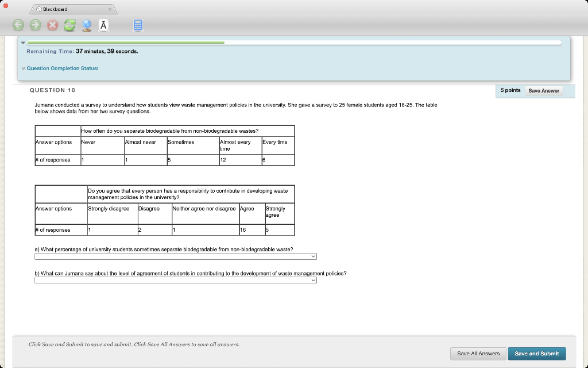
Task: Click the globe icon in toolbar
Action: point(87,25)
